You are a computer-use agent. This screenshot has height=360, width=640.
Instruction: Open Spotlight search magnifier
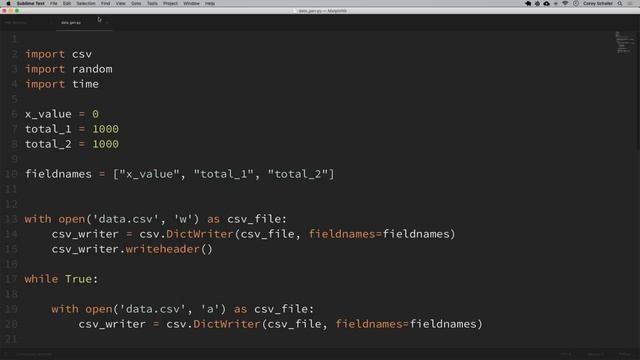click(620, 3)
